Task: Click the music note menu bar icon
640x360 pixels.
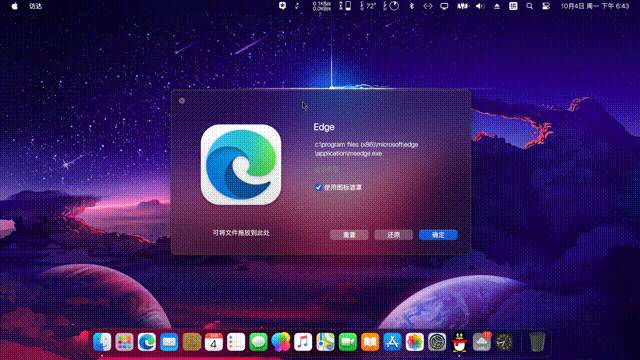Action: tap(297, 6)
